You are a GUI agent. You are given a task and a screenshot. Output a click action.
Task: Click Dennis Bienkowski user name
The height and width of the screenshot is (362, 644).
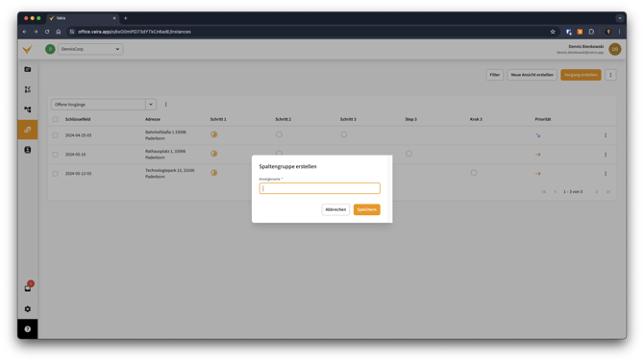pyautogui.click(x=586, y=47)
